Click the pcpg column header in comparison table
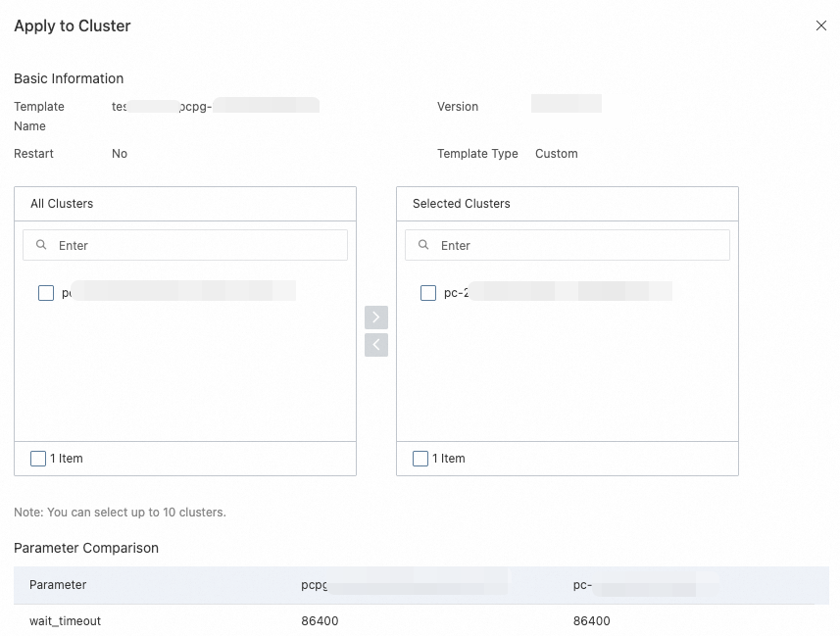Screen dimensions: 840x636 click(314, 585)
